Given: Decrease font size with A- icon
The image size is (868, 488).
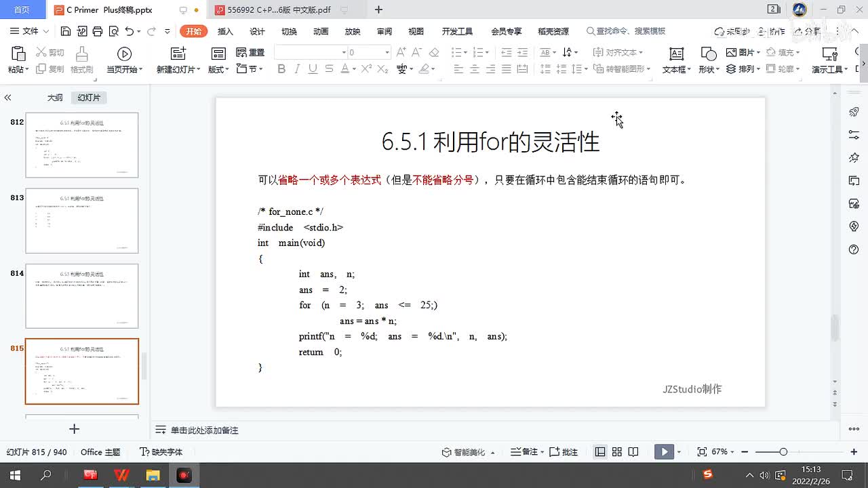Looking at the screenshot, I should coord(418,52).
